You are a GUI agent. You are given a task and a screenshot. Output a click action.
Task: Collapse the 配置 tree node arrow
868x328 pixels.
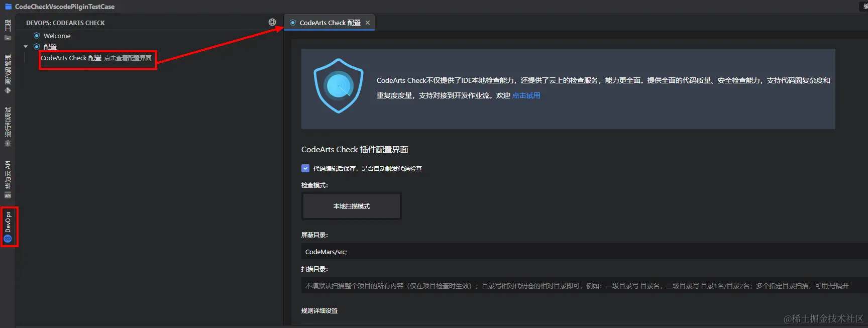26,47
